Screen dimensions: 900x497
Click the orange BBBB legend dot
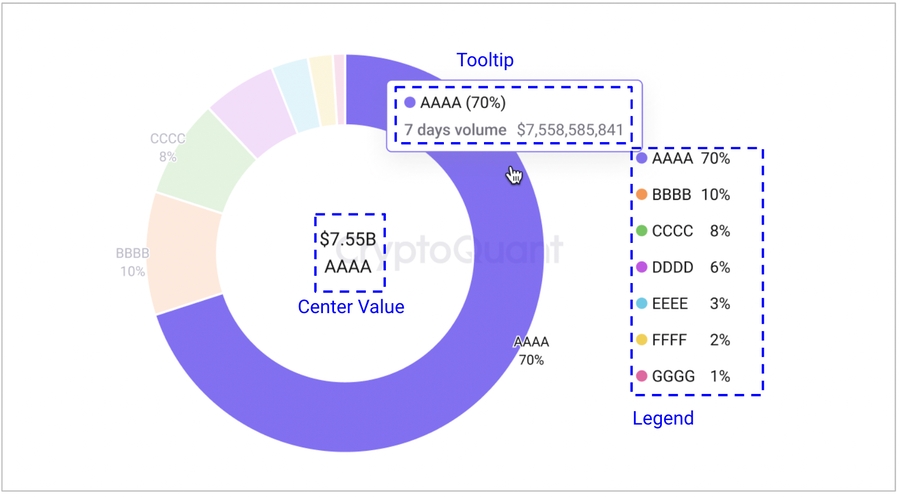pos(642,195)
